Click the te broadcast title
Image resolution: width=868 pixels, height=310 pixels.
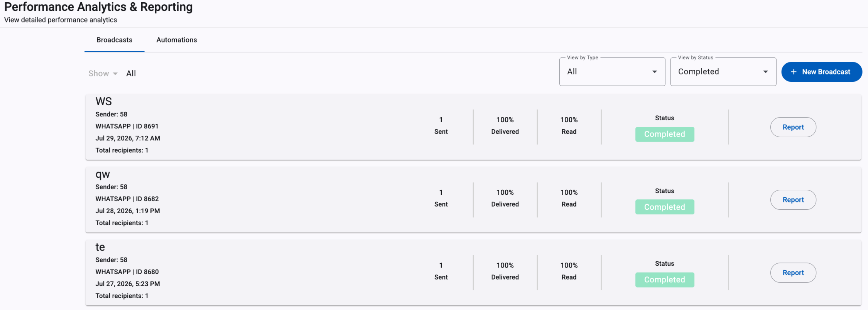(x=100, y=247)
